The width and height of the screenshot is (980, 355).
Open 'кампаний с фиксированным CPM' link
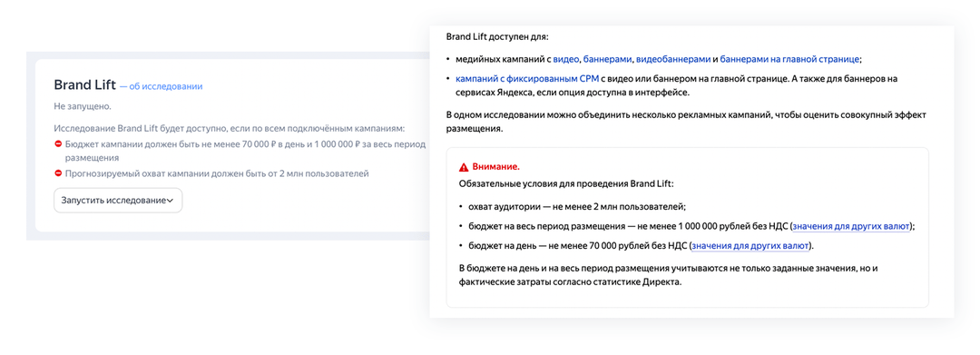pyautogui.click(x=527, y=79)
